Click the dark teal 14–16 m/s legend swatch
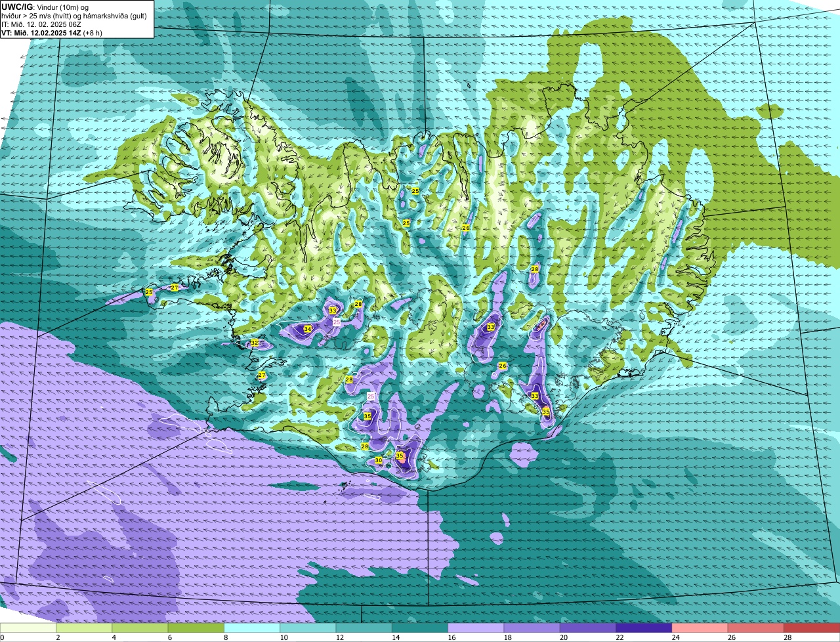 pos(420,628)
